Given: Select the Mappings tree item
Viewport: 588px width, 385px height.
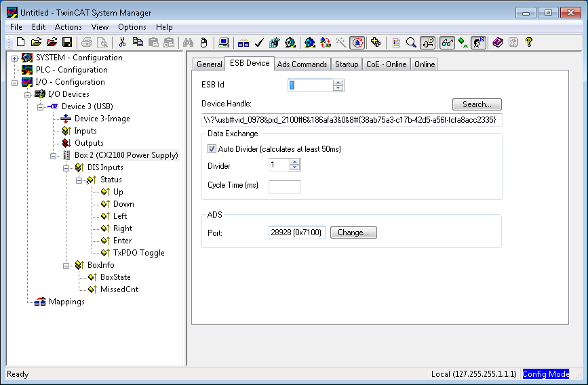Looking at the screenshot, I should tap(66, 302).
